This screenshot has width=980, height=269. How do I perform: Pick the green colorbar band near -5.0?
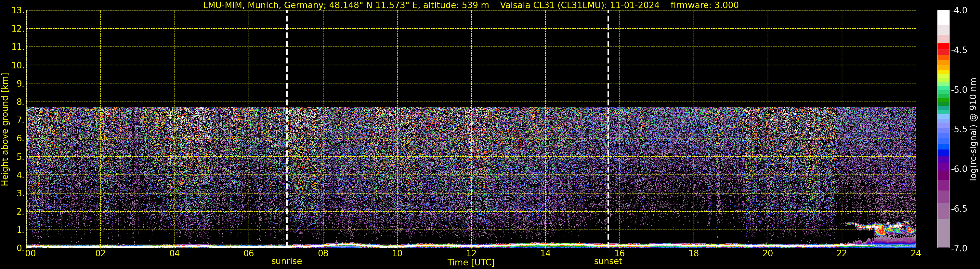coord(943,101)
